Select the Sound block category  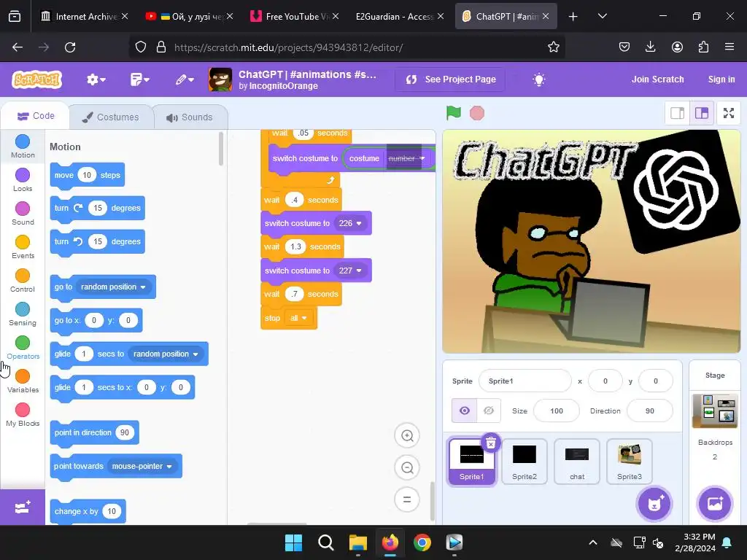click(23, 214)
